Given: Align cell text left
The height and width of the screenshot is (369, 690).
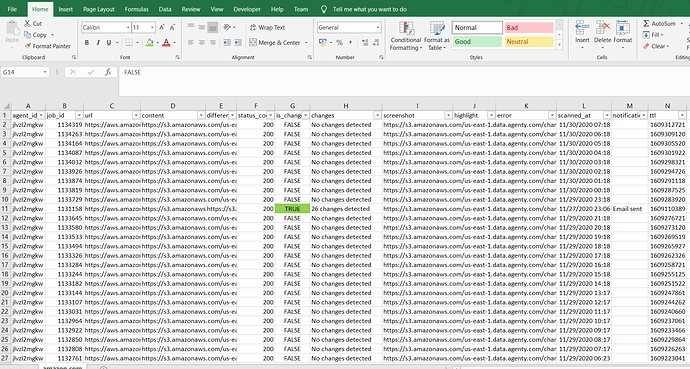Looking at the screenshot, I should (x=191, y=43).
